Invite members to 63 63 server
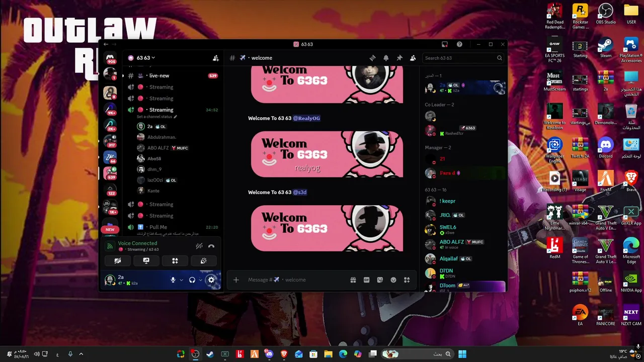This screenshot has height=362, width=644. (216, 58)
